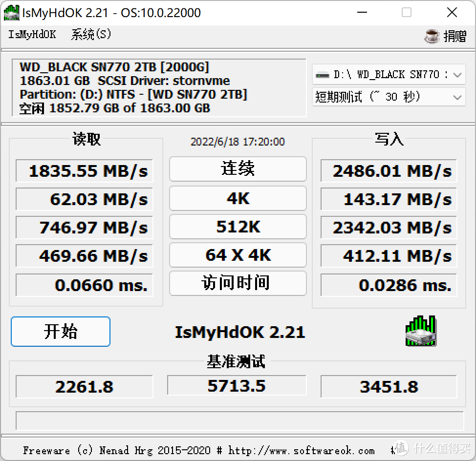
Task: Click the 读取 read group header
Action: pyautogui.click(x=86, y=139)
